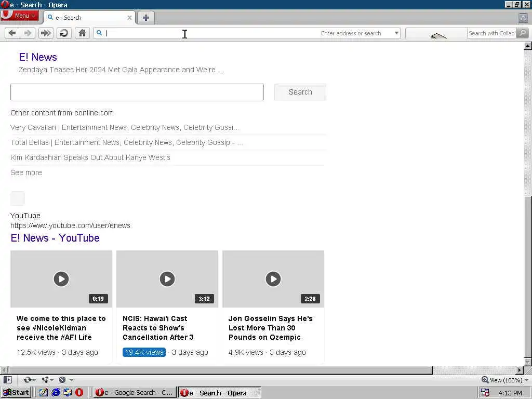Screen dimensions: 532x399
Task: Click the youtube.com/user/enews URL text
Action: [70, 225]
